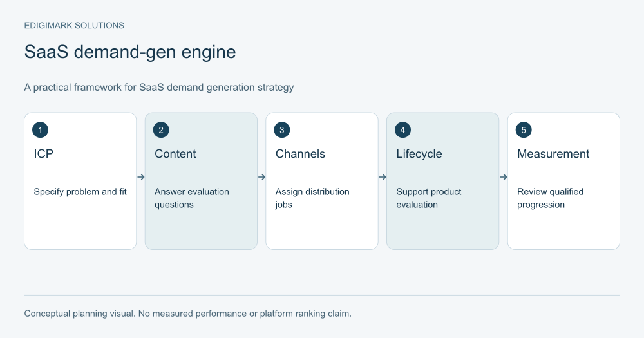The width and height of the screenshot is (644, 338).
Task: Click 'Assign distribution jobs' description
Action: click(312, 198)
